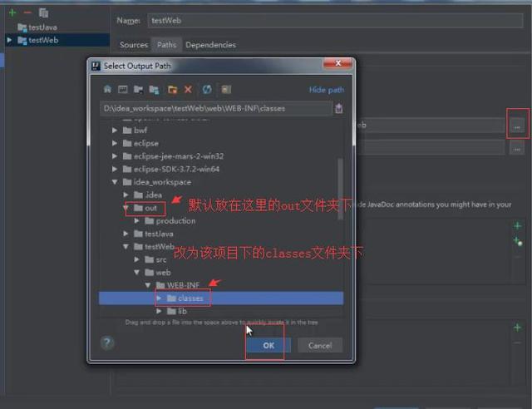Create a new folder via toolbar icon
Viewport: 532px width, 409px height.
(x=172, y=90)
